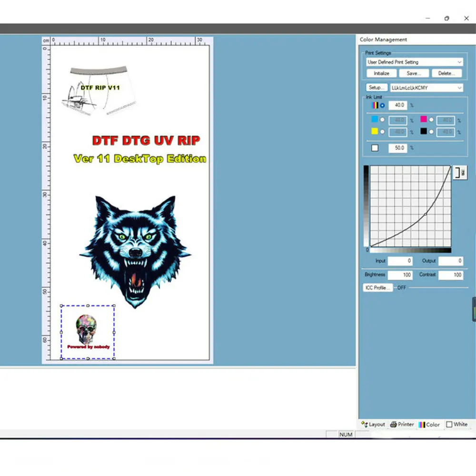Select the combined CMYK ink limit radio

[x=383, y=105]
